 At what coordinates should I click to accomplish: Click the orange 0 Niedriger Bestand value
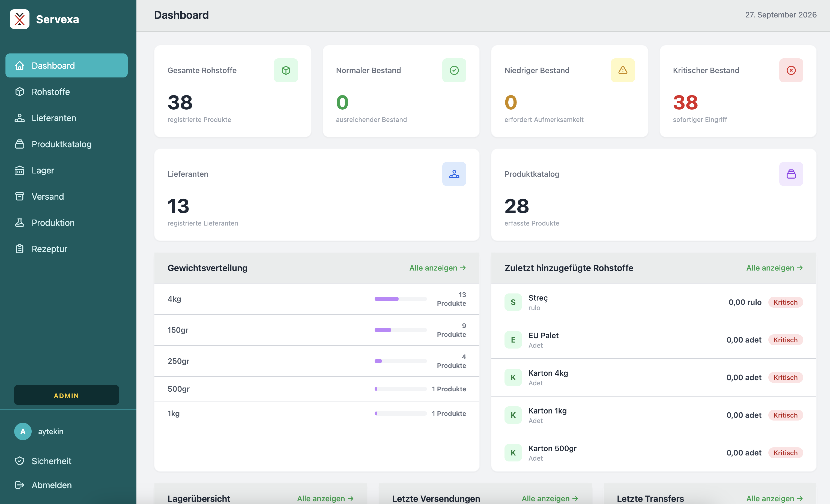[x=511, y=102]
